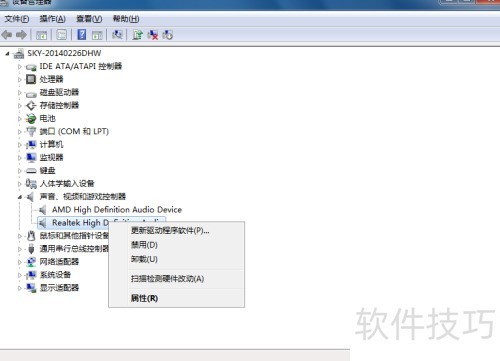The image size is (500, 361).
Task: Open the 查看(V) menu
Action: pyautogui.click(x=89, y=19)
